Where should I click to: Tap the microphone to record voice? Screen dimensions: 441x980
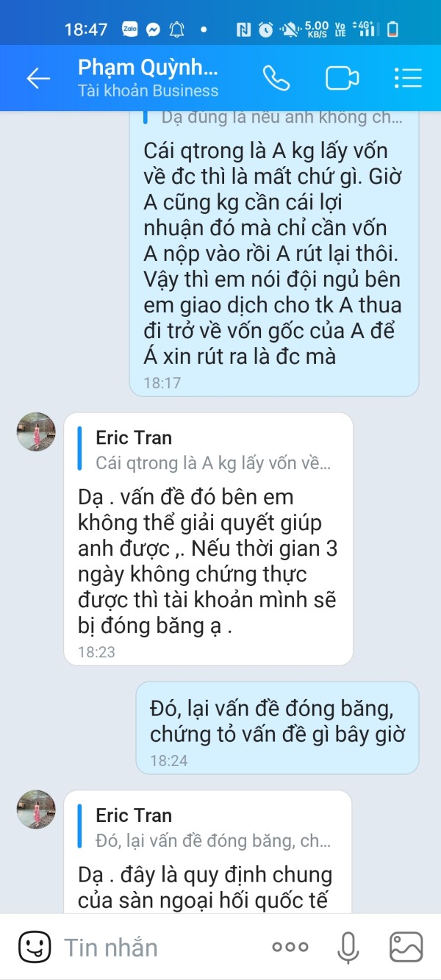(348, 947)
